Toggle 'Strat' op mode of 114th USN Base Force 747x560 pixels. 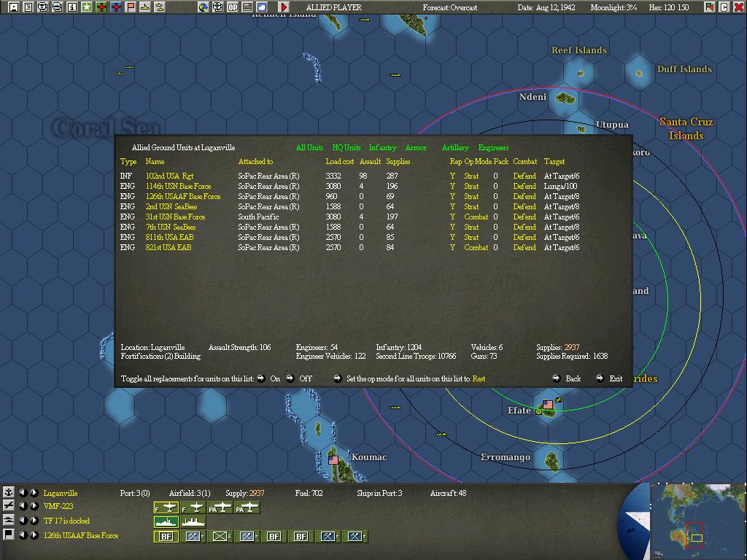tap(471, 186)
